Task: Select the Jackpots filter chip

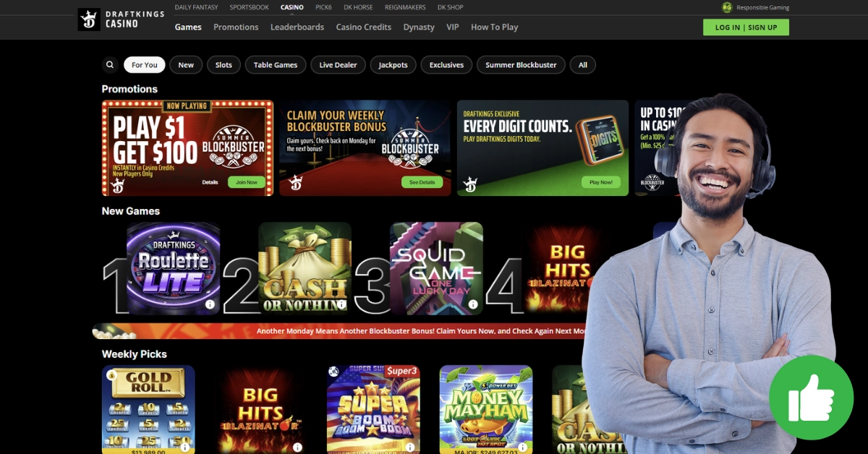Action: point(393,65)
